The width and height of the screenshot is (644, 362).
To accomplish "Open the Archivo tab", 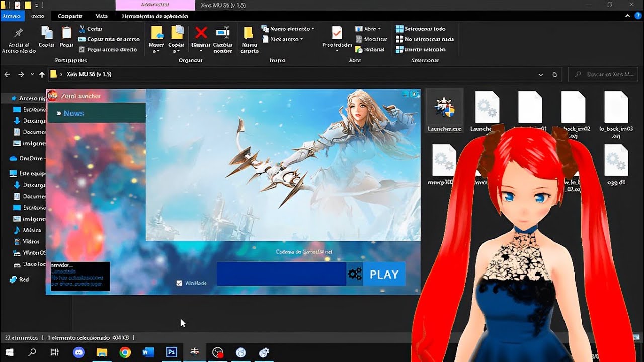I will pos(11,16).
